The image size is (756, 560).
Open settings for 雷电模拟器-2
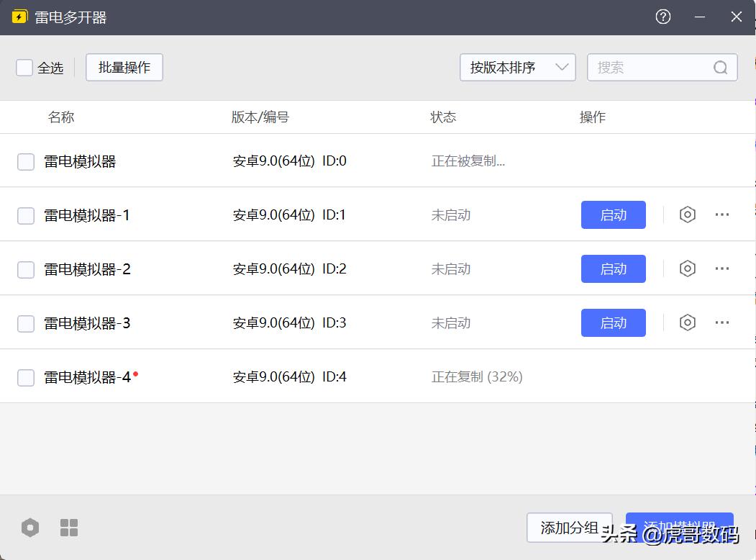pos(688,268)
